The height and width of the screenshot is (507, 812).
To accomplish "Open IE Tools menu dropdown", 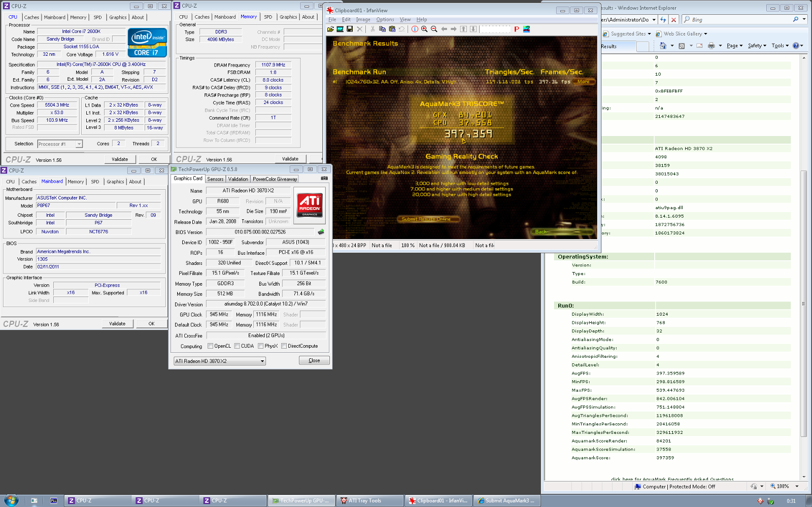I will coord(780,46).
